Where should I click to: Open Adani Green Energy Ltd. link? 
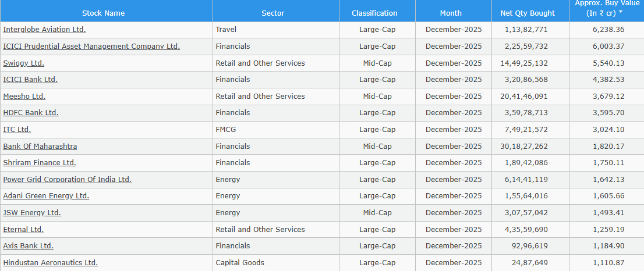tap(46, 196)
